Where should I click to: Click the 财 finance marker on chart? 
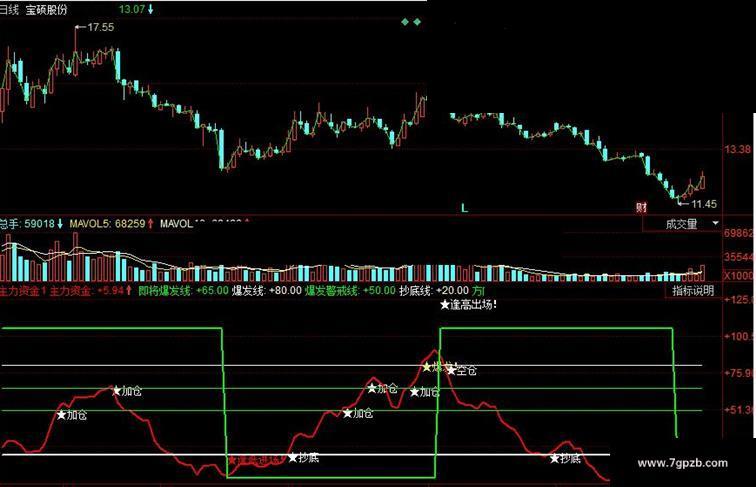pyautogui.click(x=641, y=207)
